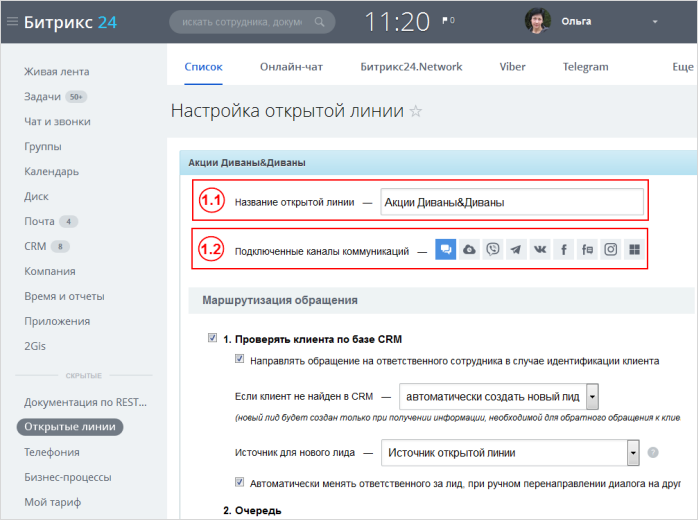This screenshot has width=698, height=520.
Task: Open Документация по REST in sidebar
Action: (85, 402)
